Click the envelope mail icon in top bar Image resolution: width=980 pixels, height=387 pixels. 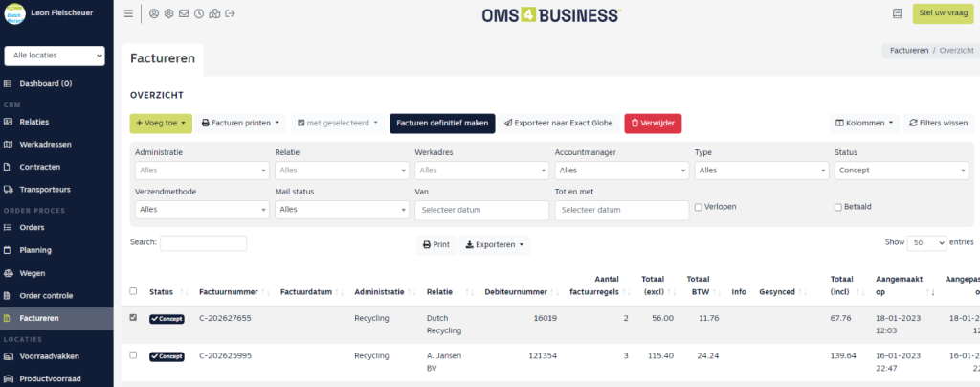[x=184, y=13]
